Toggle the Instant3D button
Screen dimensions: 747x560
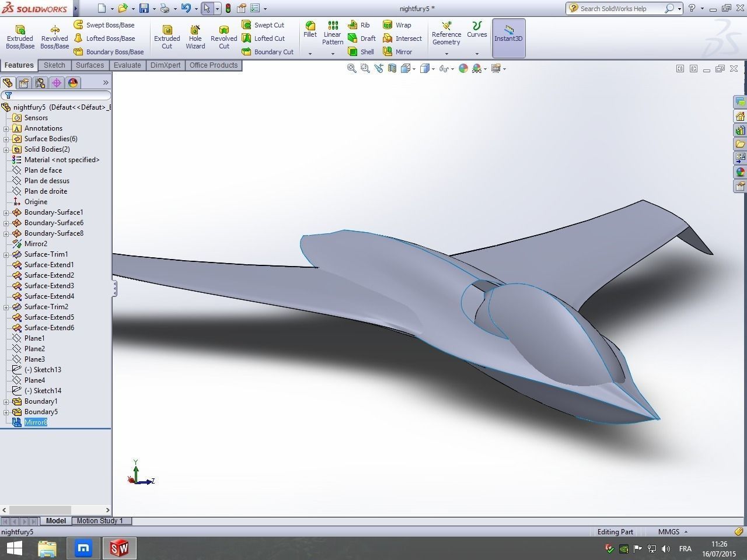pos(508,38)
